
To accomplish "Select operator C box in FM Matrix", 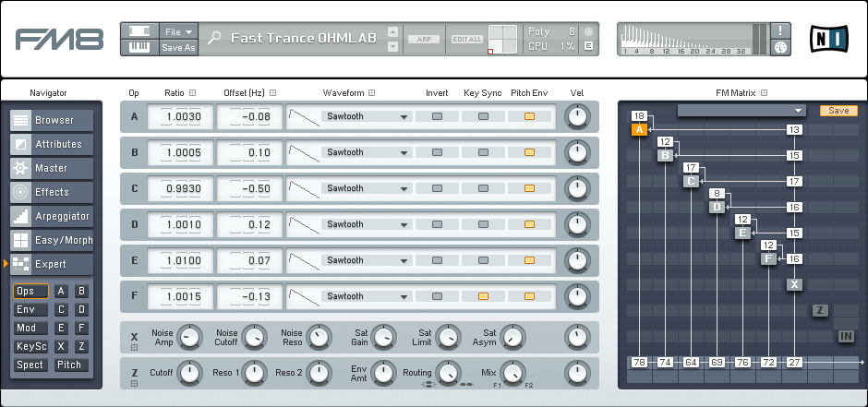I will 691,181.
